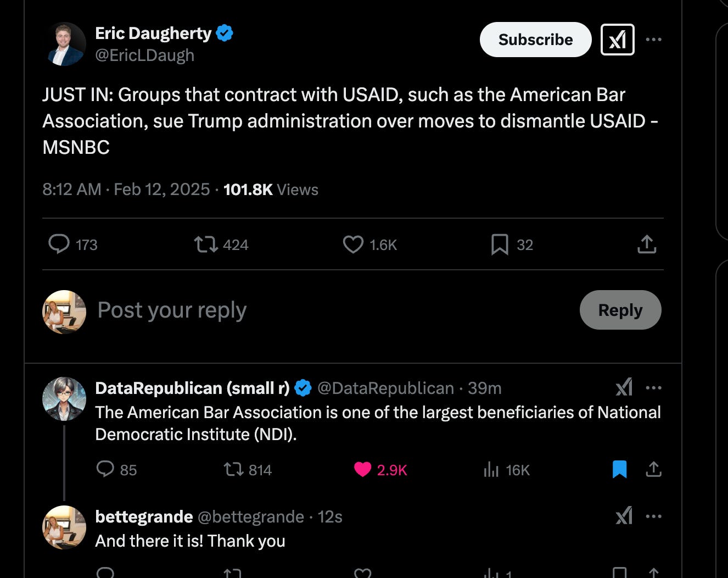Share Eric Daugherty's post via the share icon
728x578 pixels.
(646, 244)
